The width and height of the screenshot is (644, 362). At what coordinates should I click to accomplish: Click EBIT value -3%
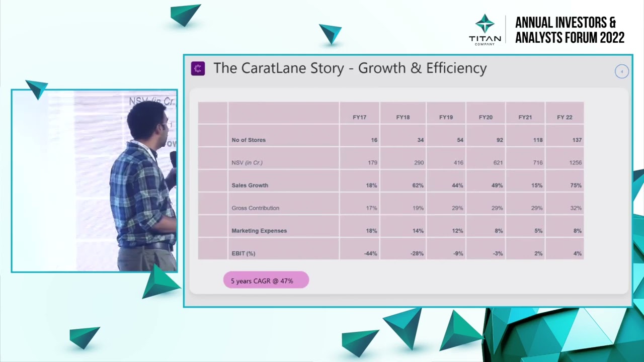point(498,253)
